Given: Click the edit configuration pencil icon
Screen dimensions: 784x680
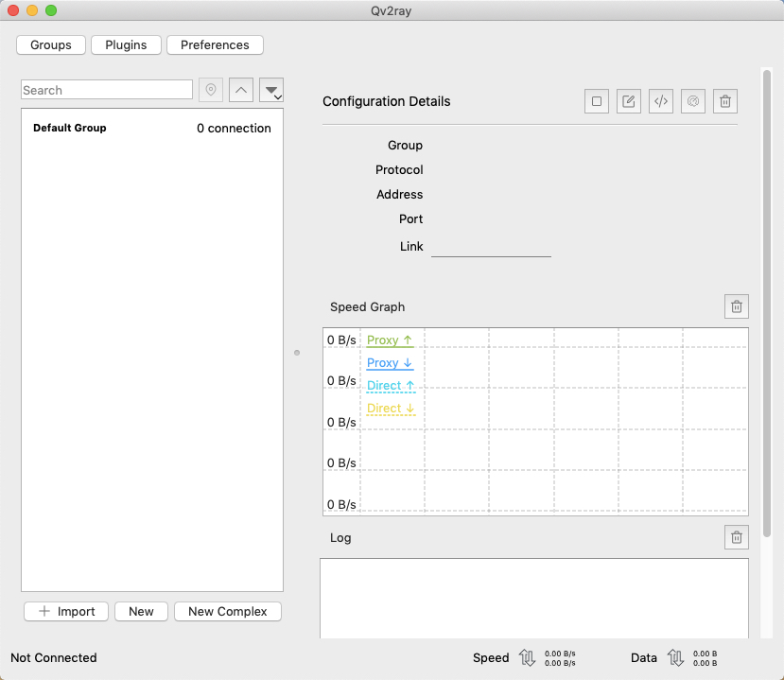Looking at the screenshot, I should coord(629,101).
